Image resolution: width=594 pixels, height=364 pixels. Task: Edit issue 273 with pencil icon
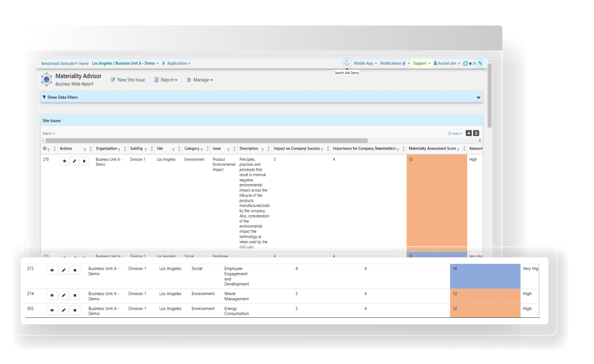pyautogui.click(x=63, y=270)
